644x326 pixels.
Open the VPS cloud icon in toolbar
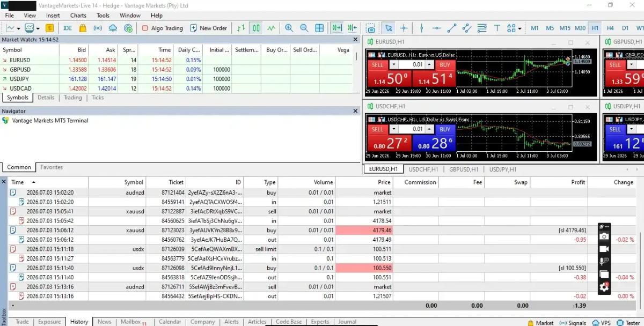point(113,28)
